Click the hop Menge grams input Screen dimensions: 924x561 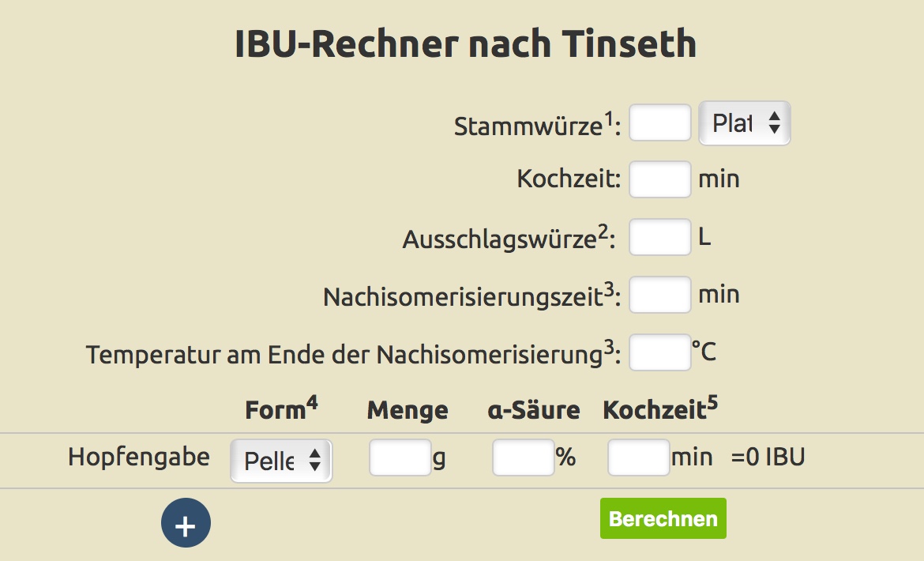(400, 458)
